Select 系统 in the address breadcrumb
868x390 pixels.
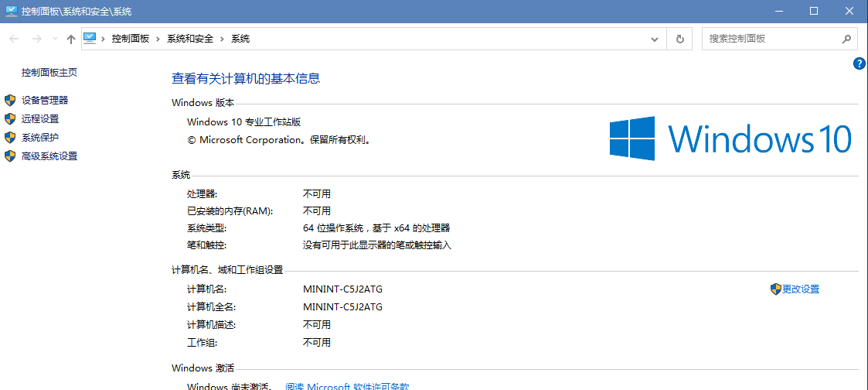pos(240,39)
